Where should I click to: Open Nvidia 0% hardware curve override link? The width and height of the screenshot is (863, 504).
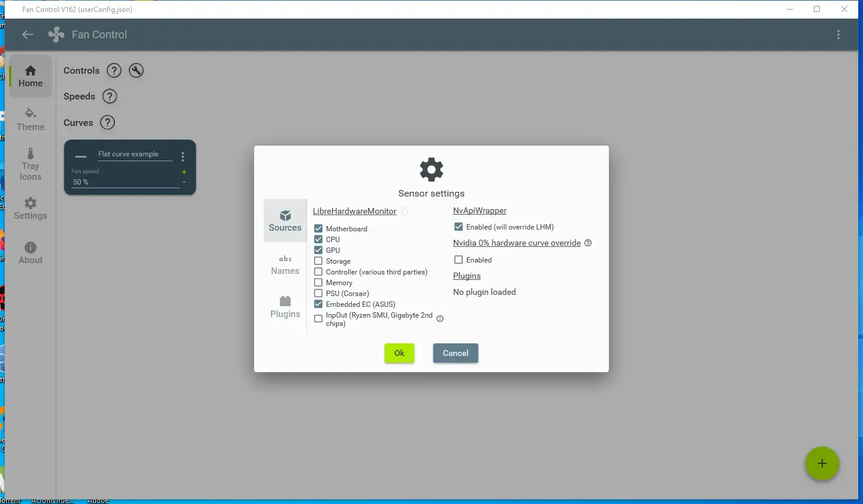[517, 243]
